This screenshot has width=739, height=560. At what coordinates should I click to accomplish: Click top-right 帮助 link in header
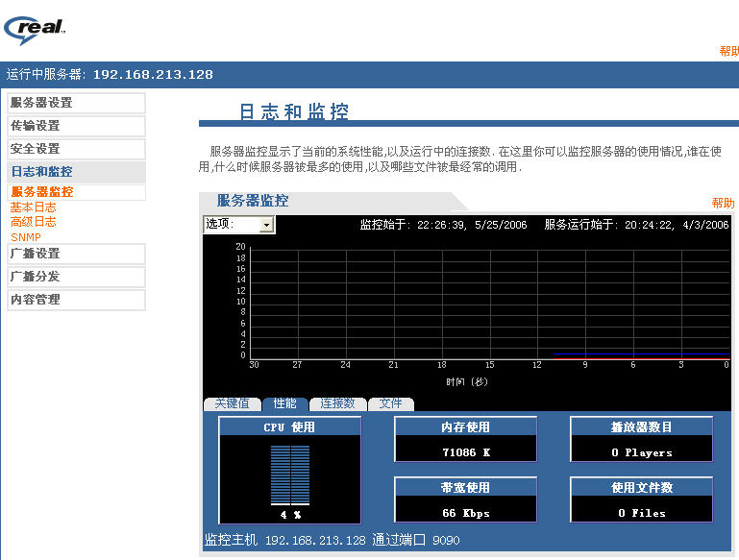(728, 51)
